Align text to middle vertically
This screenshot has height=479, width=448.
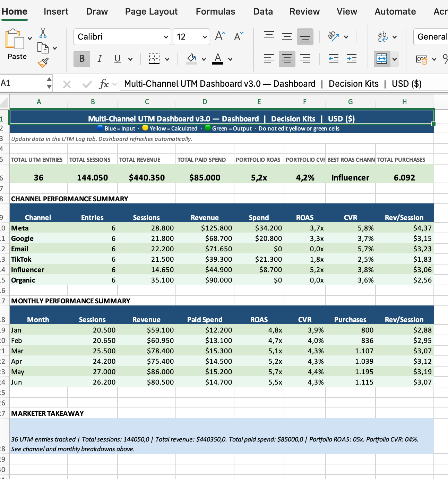click(x=287, y=36)
